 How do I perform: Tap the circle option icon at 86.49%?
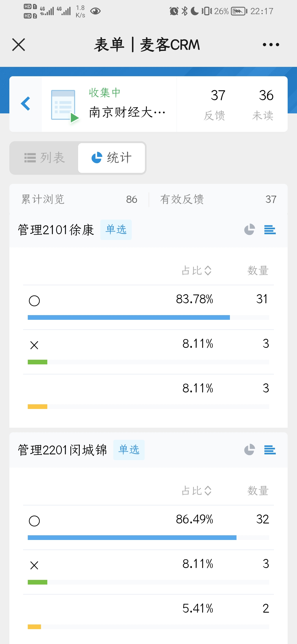pyautogui.click(x=34, y=521)
